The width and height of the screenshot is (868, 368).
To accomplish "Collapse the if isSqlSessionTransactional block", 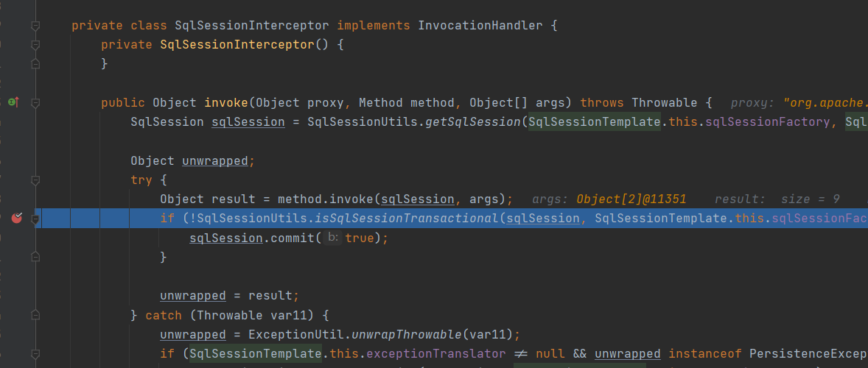I will 35,219.
